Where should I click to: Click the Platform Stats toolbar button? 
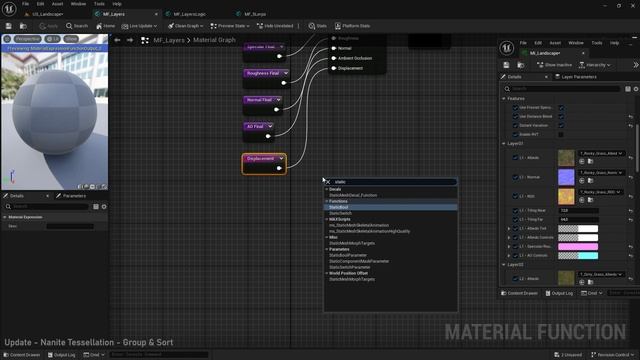click(x=353, y=26)
